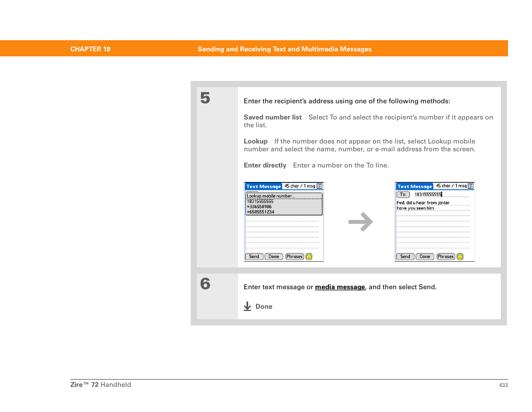Click the "Zire 72 Handheld" footer text

[x=100, y=385]
